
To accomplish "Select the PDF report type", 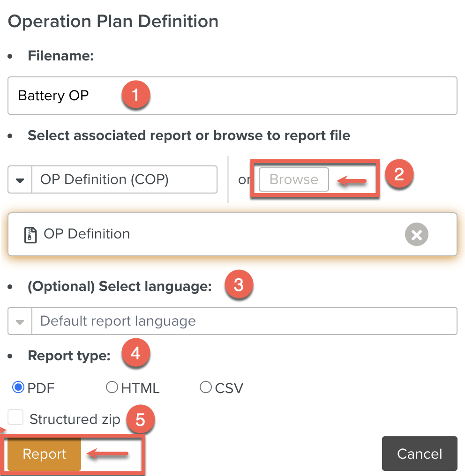I will pos(18,387).
